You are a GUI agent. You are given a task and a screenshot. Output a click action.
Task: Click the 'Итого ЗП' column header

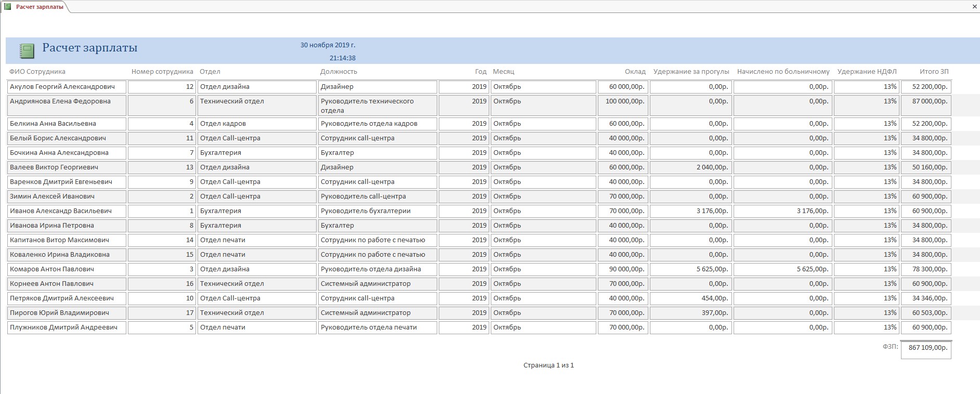934,72
